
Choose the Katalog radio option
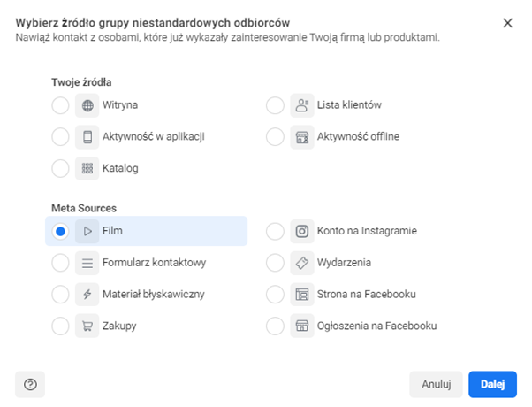60,168
